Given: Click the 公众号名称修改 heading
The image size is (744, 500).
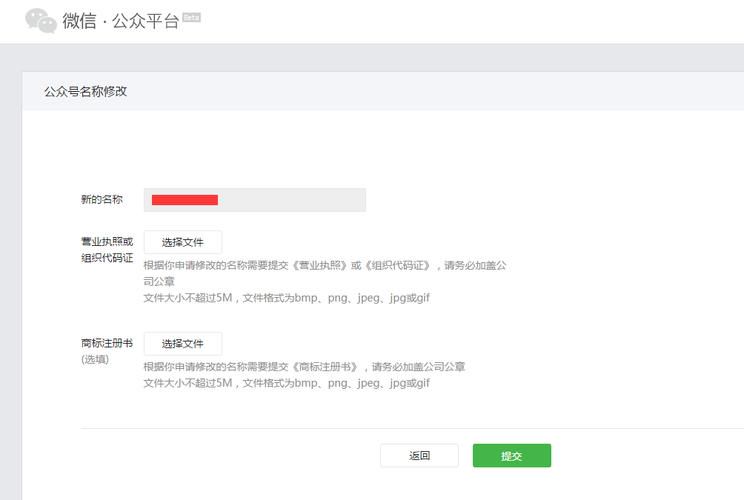Looking at the screenshot, I should [85, 91].
